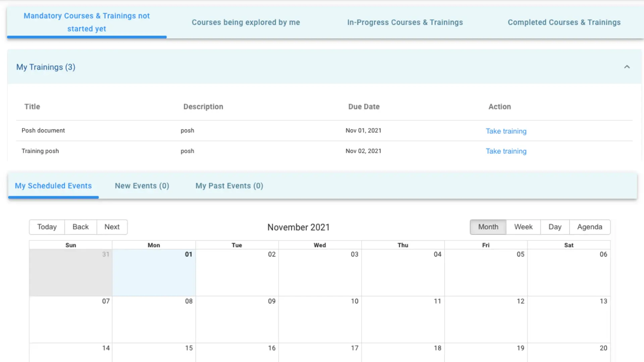Click the November 2021 calendar title
Viewport: 644px width, 362px height.
[x=299, y=227]
